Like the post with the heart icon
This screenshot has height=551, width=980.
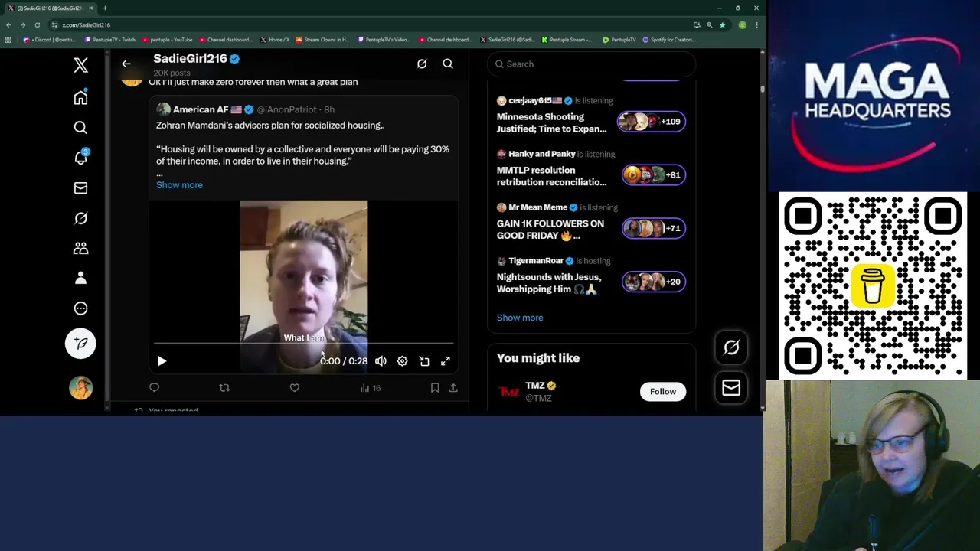click(294, 388)
